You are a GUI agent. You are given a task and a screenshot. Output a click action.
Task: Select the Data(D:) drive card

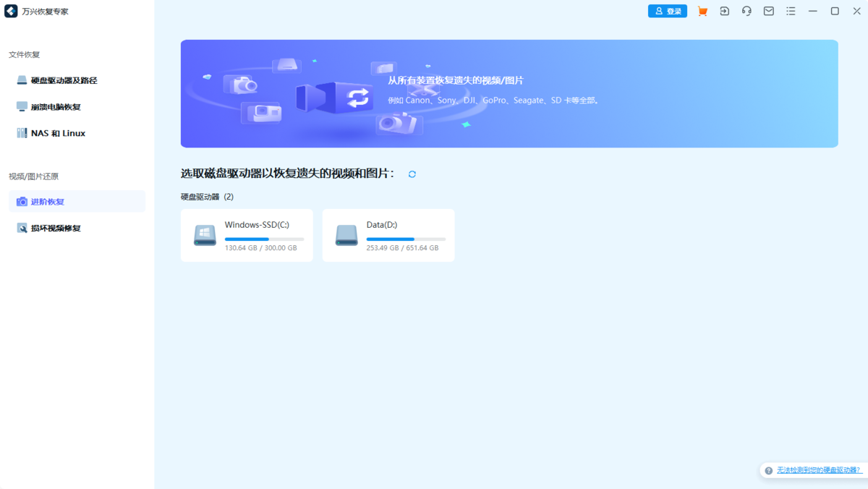coord(388,235)
